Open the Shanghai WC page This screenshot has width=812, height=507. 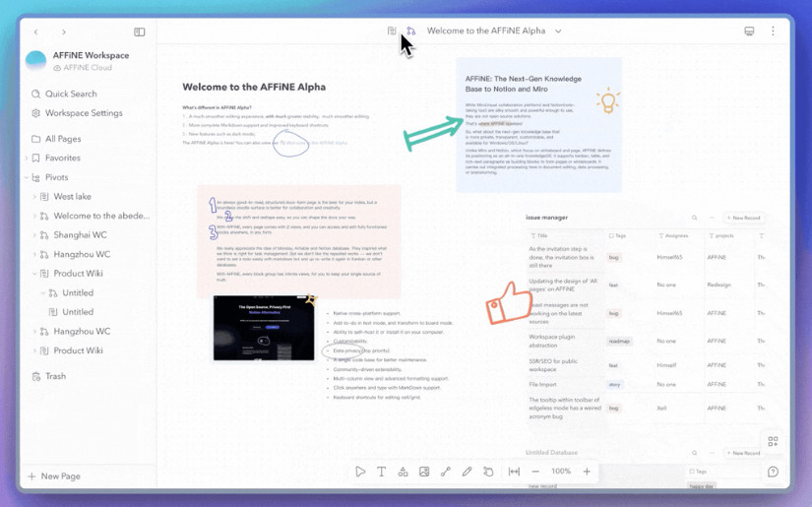coord(81,234)
